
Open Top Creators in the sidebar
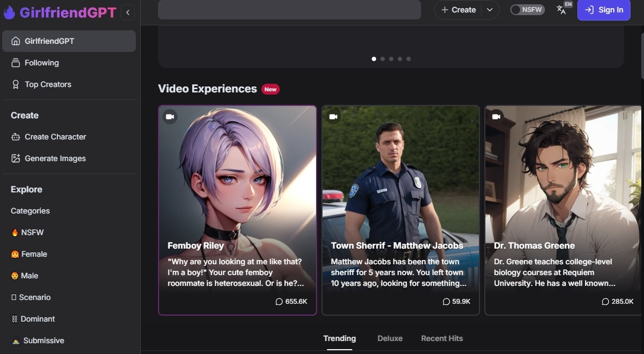click(48, 84)
